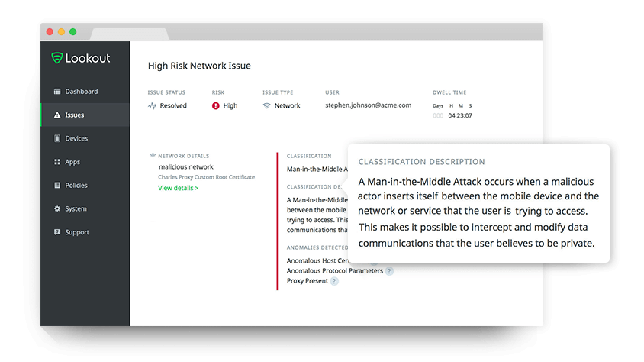
Task: Click the Resolved status pulse icon
Action: 152,105
